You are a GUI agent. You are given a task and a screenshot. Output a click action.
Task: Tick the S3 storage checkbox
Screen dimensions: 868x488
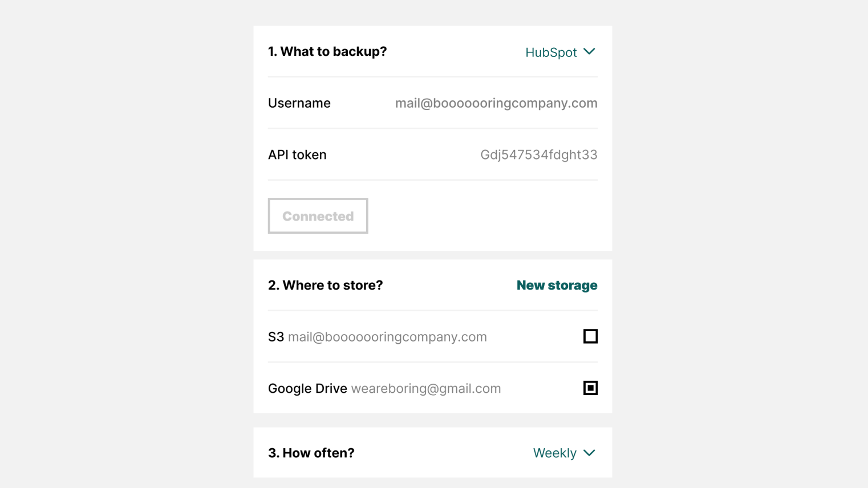[590, 336]
